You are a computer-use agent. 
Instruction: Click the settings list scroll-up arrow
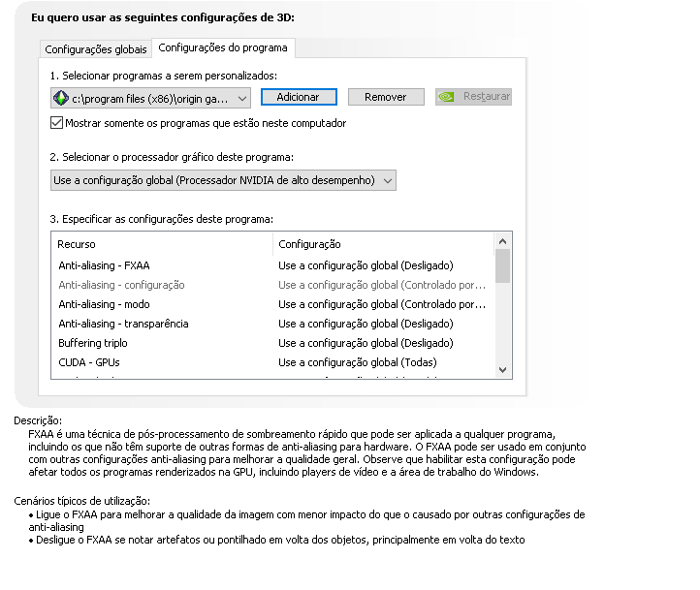click(x=502, y=242)
